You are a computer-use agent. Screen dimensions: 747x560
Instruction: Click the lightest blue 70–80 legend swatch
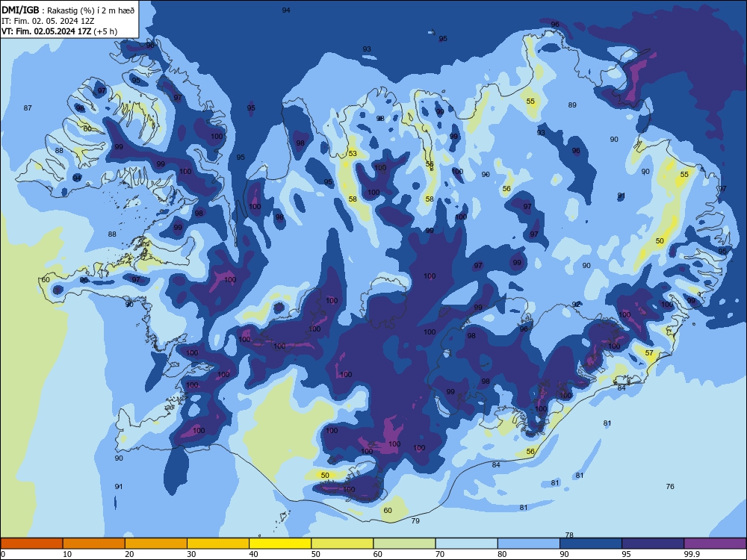(x=466, y=544)
